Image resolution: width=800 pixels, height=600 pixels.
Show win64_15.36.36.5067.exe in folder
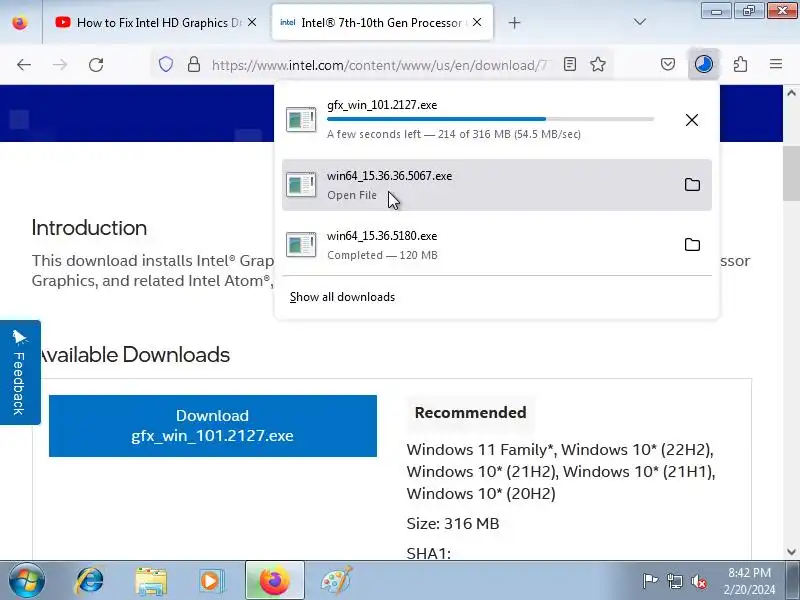tap(692, 185)
